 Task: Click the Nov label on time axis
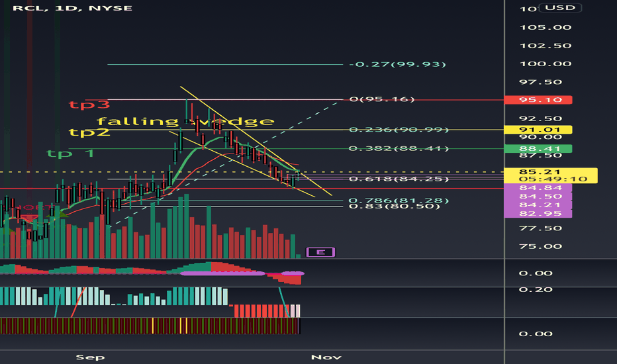(326, 357)
